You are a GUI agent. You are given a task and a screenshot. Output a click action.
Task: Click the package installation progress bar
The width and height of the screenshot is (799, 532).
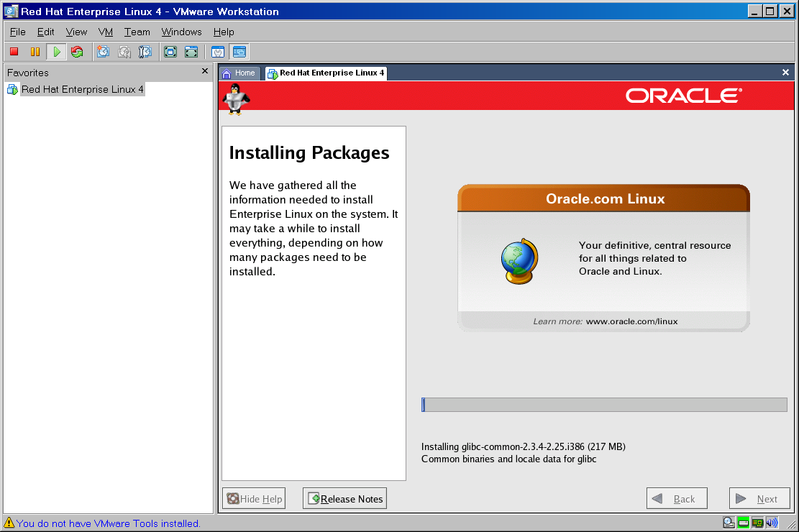[x=604, y=405]
